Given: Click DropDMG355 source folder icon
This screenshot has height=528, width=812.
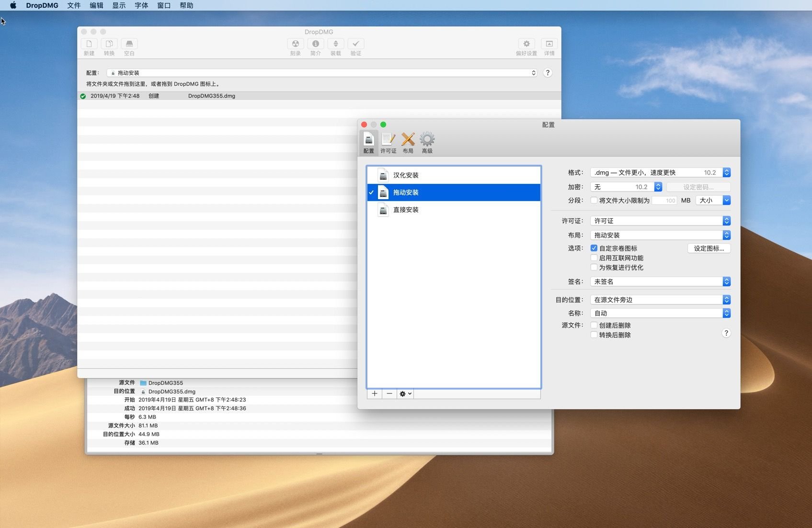Looking at the screenshot, I should [143, 383].
